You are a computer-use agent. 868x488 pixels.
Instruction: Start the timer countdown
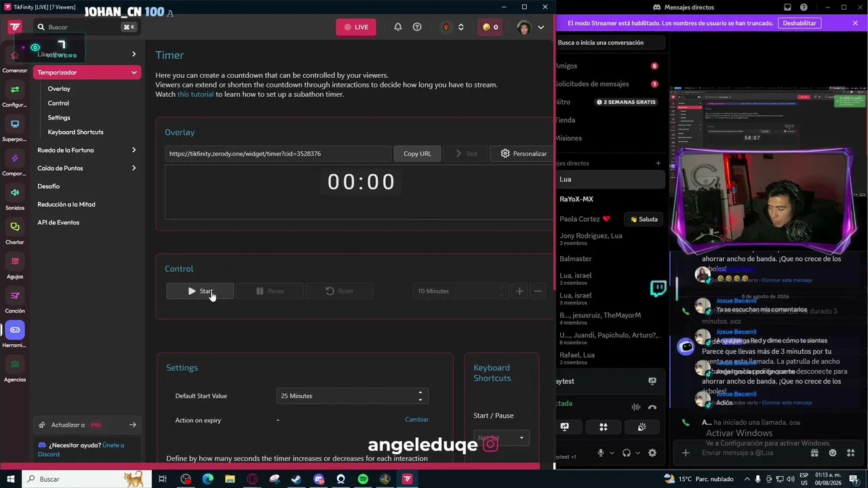click(200, 291)
